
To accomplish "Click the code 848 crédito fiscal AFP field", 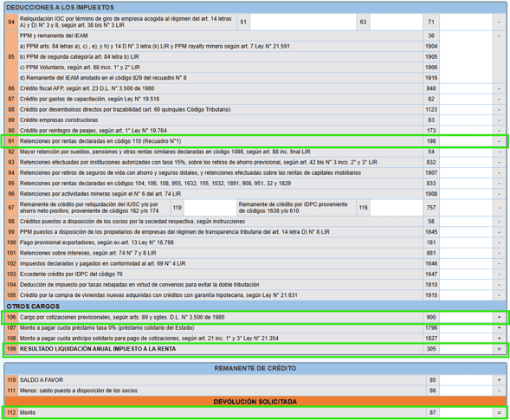I will 466,88.
